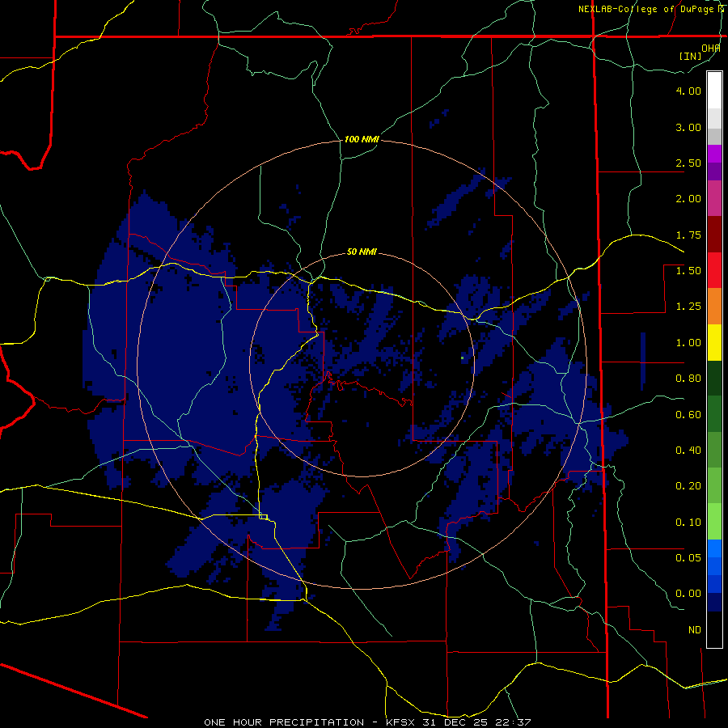728x728 pixels.
Task: Pick the 0.05 legend value
Action: pos(688,558)
